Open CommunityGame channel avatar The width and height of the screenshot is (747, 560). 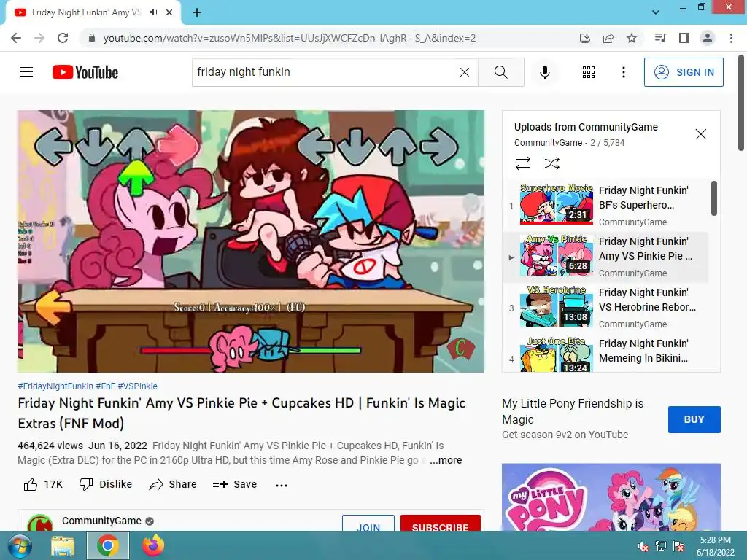coord(39,523)
